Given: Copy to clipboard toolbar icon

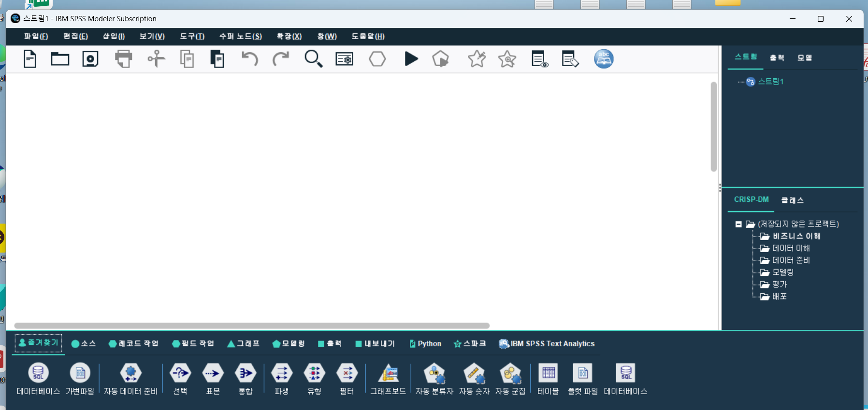Looking at the screenshot, I should (x=187, y=59).
